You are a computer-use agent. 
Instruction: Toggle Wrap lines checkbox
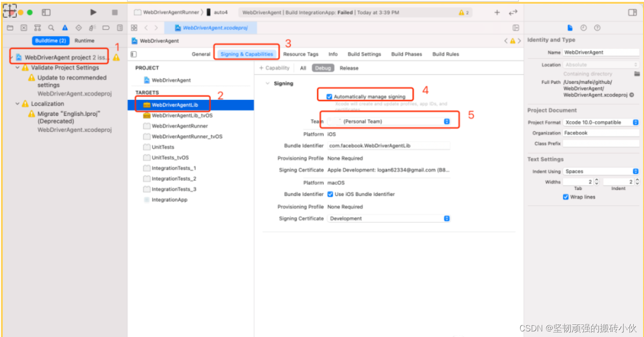[x=566, y=197]
